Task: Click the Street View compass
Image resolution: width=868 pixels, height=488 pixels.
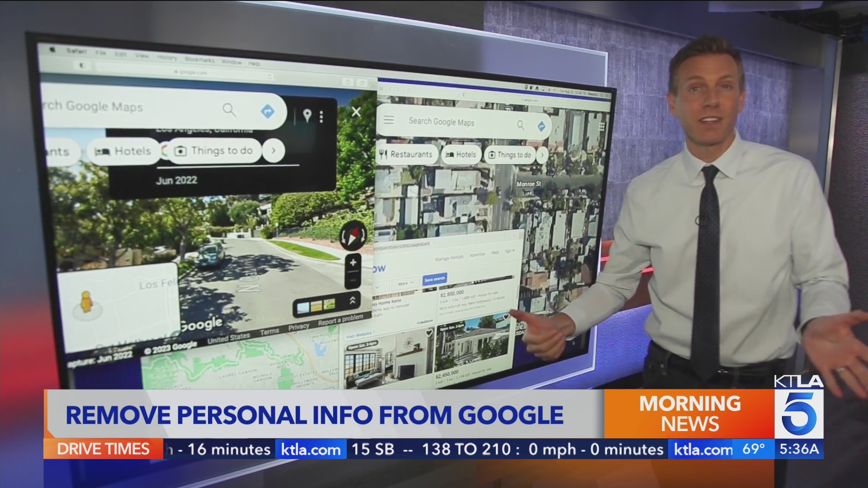Action: coord(353,236)
